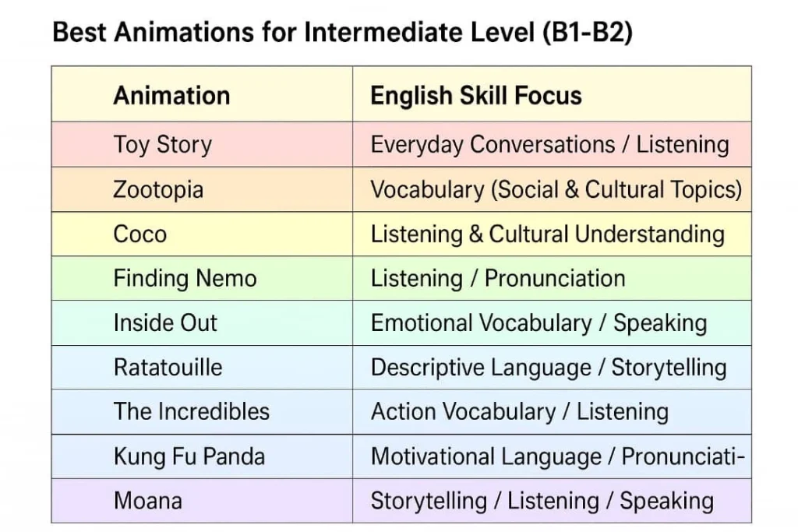
Task: Select the Everyday Conversations / Listening cell
Action: pyautogui.click(x=553, y=144)
